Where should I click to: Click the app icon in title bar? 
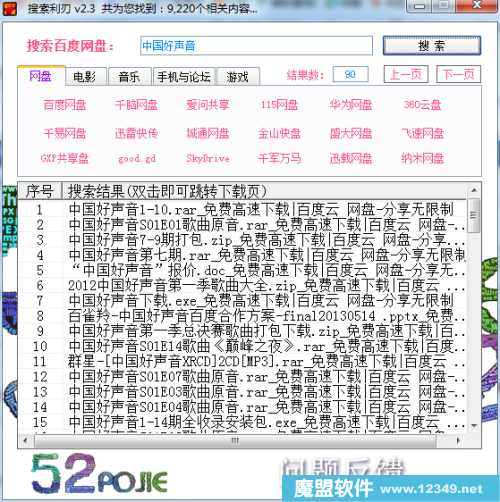point(9,8)
